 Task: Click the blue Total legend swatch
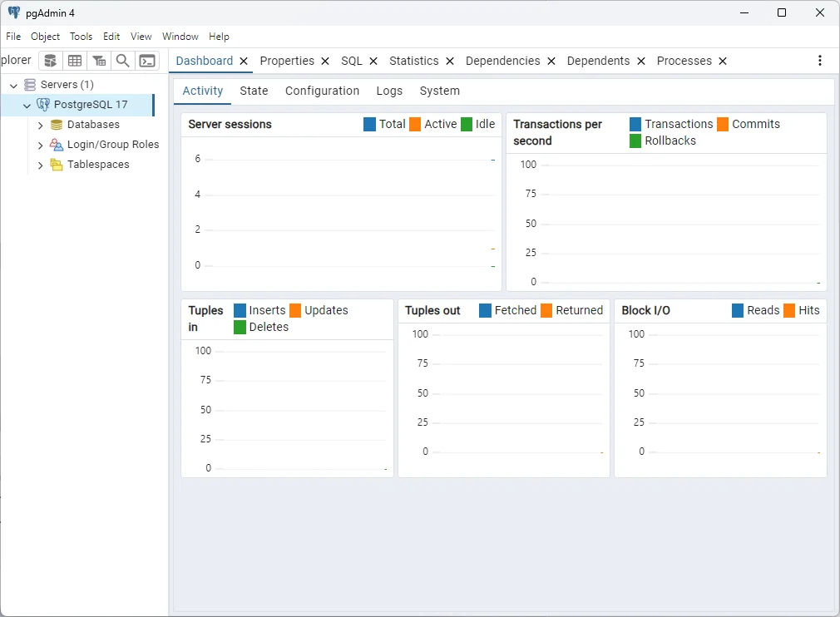(369, 124)
